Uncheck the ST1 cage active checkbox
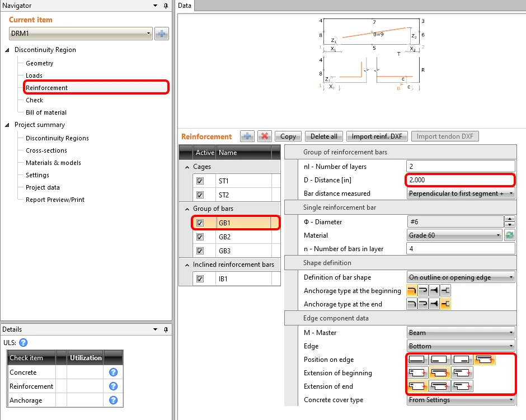This screenshot has height=420, width=526. [200, 181]
